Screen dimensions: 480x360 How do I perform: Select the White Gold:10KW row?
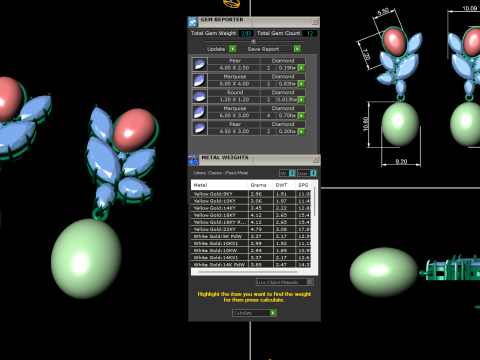252,250
